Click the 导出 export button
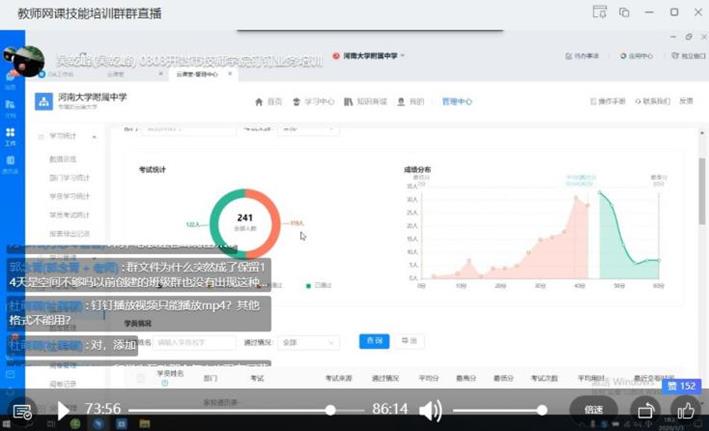 pyautogui.click(x=409, y=341)
